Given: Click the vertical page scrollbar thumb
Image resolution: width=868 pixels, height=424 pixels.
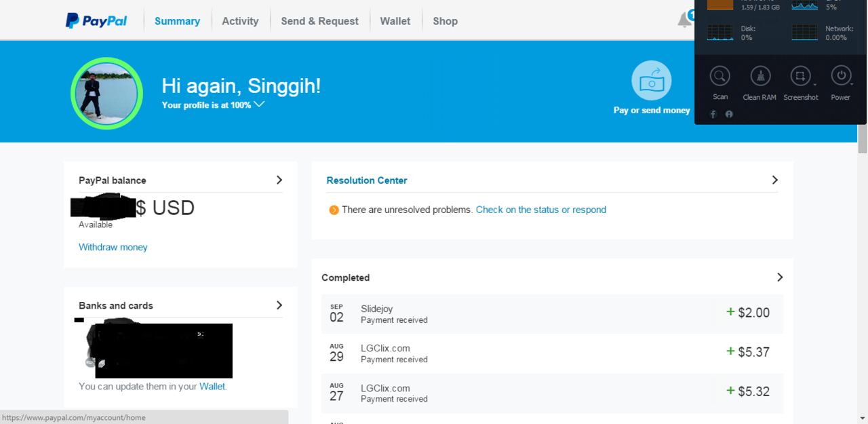Looking at the screenshot, I should pyautogui.click(x=863, y=138).
